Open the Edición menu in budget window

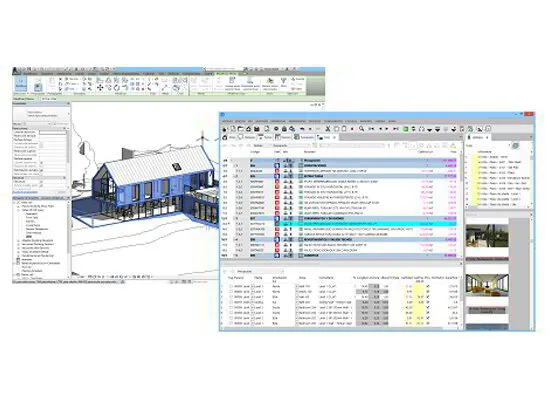tap(240, 121)
